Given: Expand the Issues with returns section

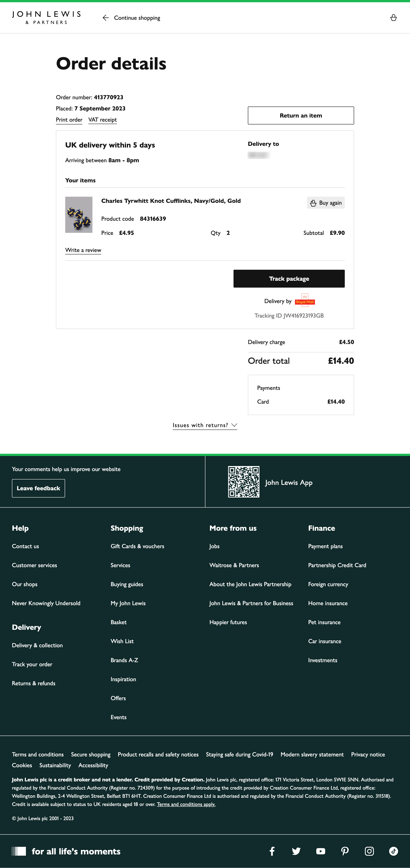Looking at the screenshot, I should pyautogui.click(x=205, y=425).
